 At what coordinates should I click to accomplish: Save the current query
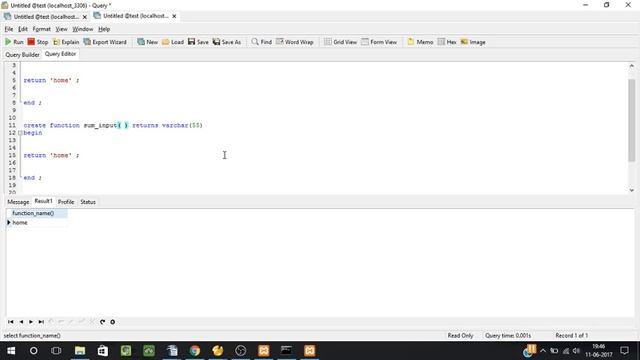pyautogui.click(x=198, y=42)
